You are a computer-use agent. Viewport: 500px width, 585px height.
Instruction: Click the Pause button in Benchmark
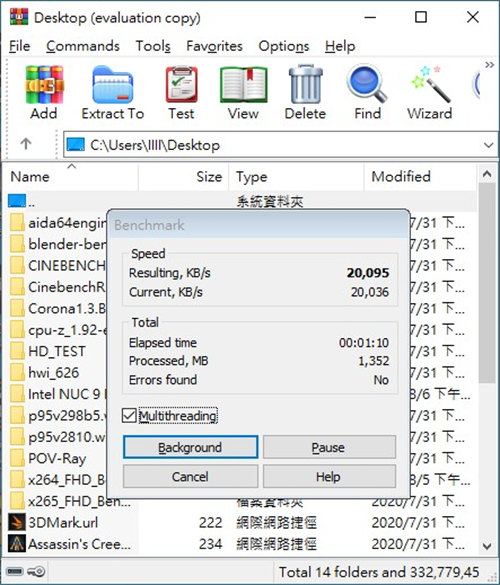(329, 447)
